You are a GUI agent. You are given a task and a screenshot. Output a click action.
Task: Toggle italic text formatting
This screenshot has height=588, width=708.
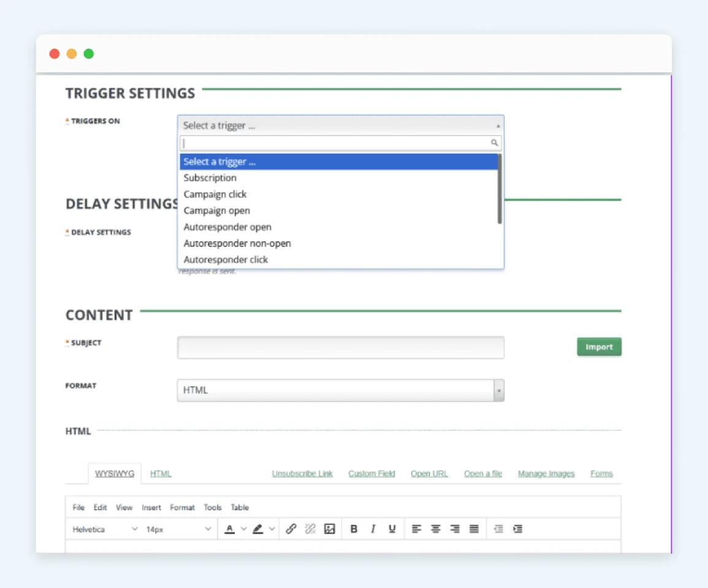(x=373, y=529)
